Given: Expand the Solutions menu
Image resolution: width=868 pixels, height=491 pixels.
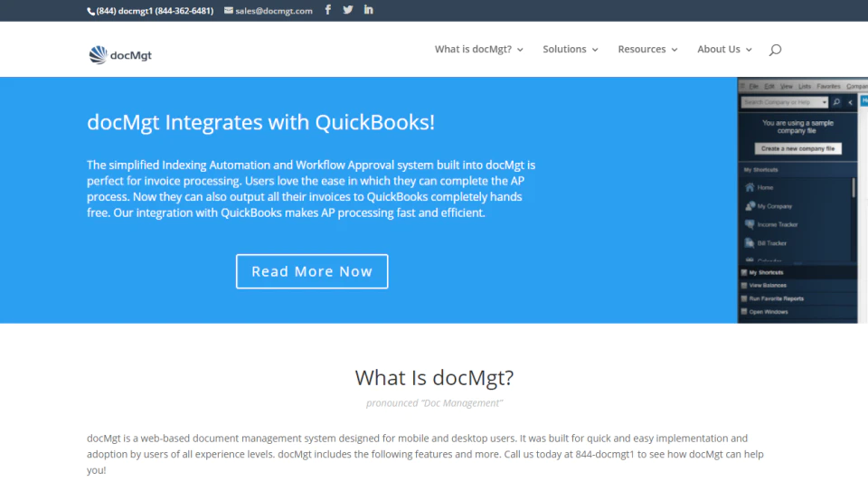Looking at the screenshot, I should tap(571, 49).
